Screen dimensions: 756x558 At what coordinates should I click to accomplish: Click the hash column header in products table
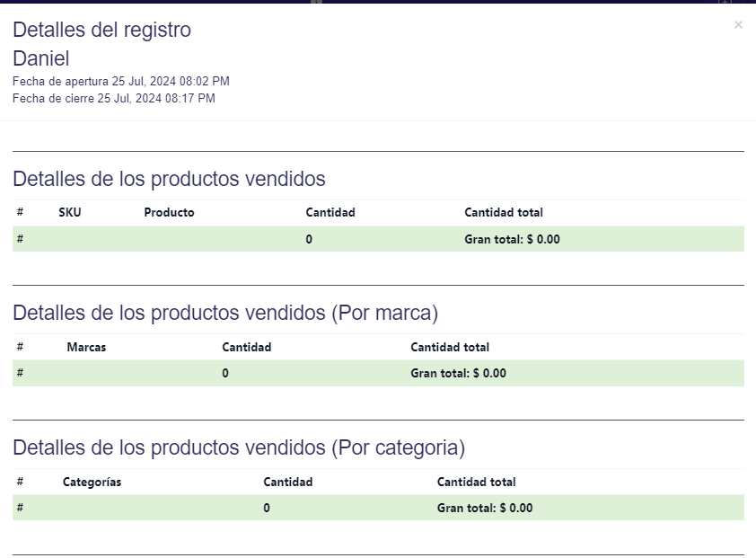(18, 212)
